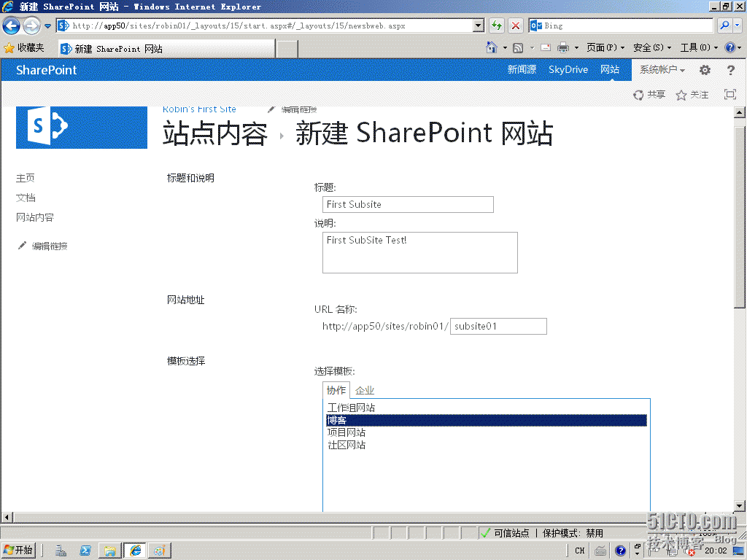Expand the 系统帐户 account dropdown
Image resolution: width=747 pixels, height=560 pixels.
click(x=662, y=69)
